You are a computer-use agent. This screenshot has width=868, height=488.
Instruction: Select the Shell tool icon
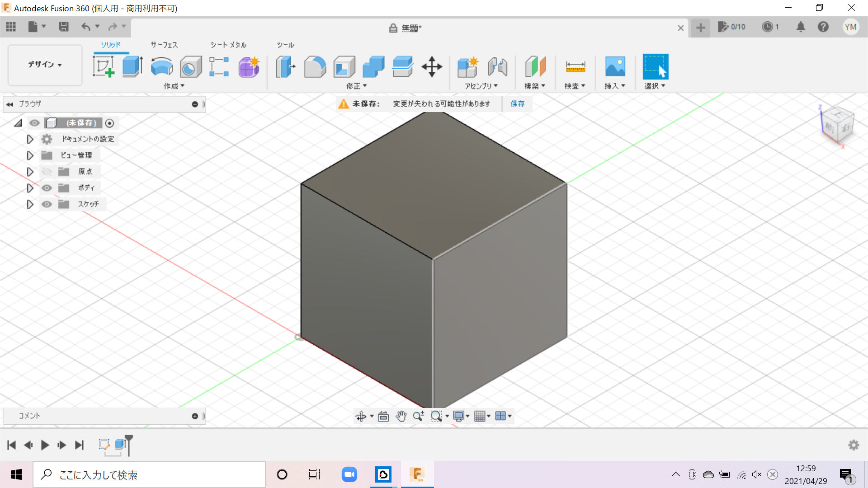[344, 66]
